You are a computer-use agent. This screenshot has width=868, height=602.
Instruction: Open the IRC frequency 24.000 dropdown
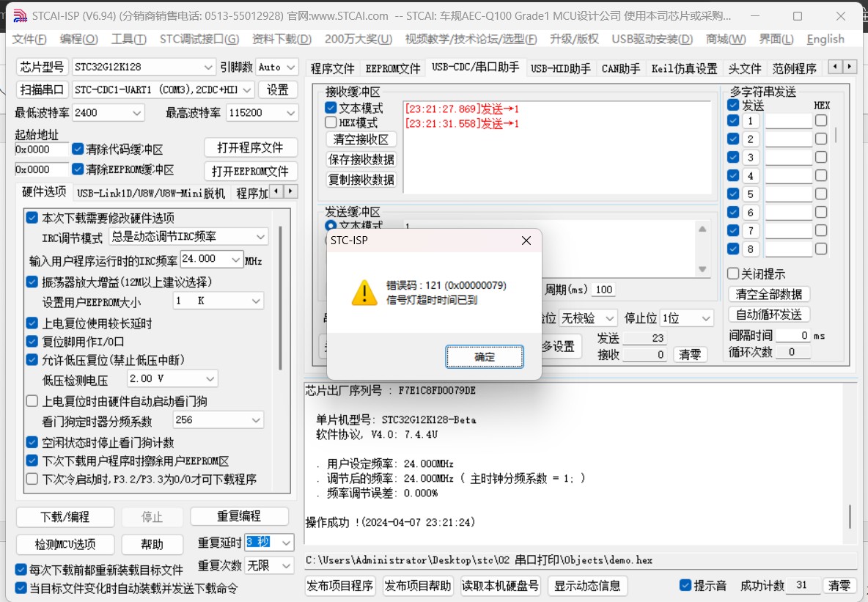tap(236, 259)
